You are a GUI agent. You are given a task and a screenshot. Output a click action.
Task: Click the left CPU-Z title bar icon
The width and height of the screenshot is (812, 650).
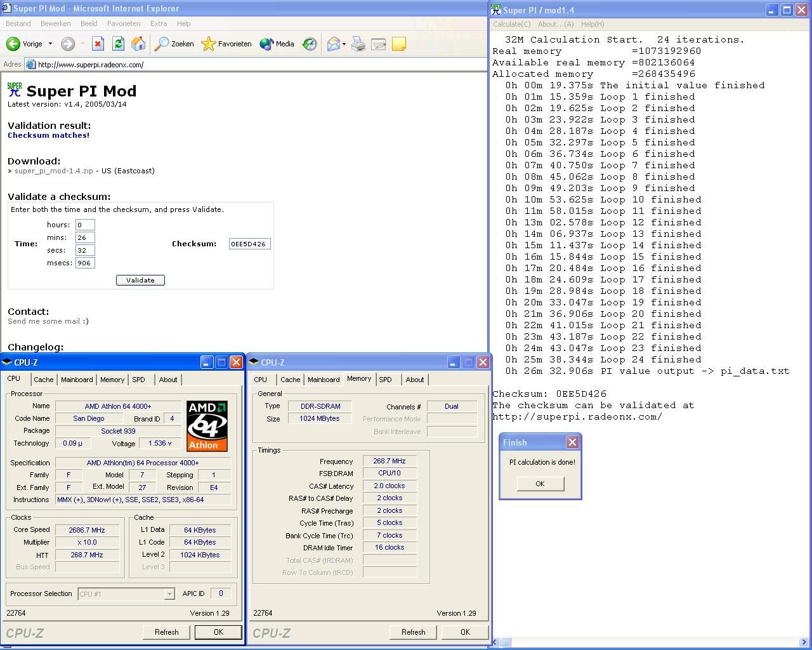tap(7, 362)
